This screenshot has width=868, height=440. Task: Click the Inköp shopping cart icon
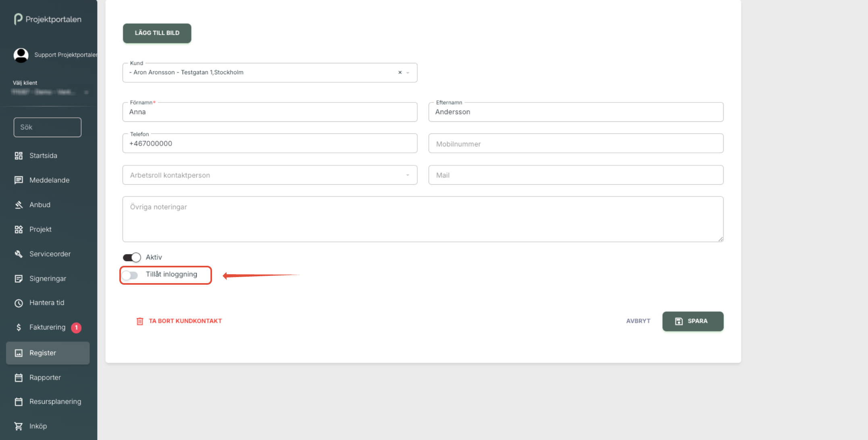(x=19, y=426)
